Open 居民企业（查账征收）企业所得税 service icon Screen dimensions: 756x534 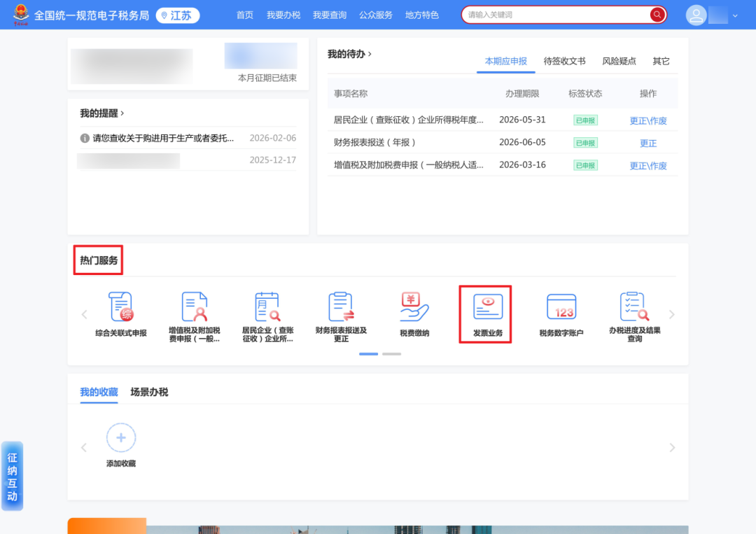tap(267, 316)
